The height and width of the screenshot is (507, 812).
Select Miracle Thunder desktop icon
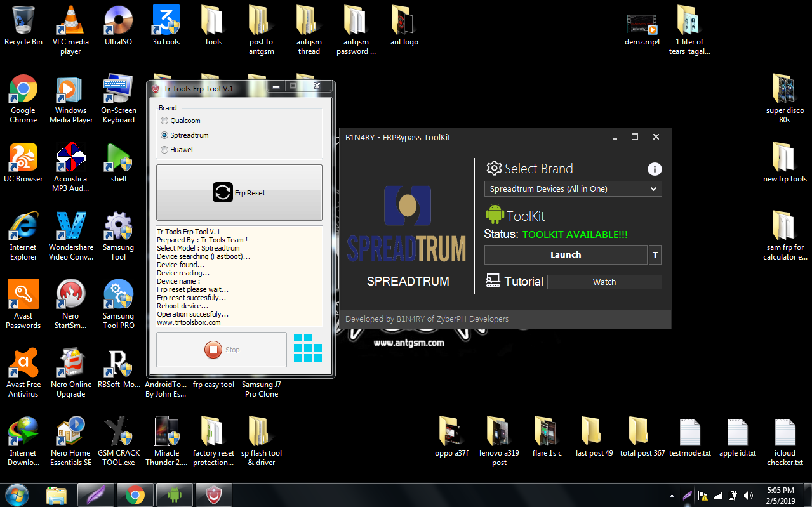click(x=166, y=442)
